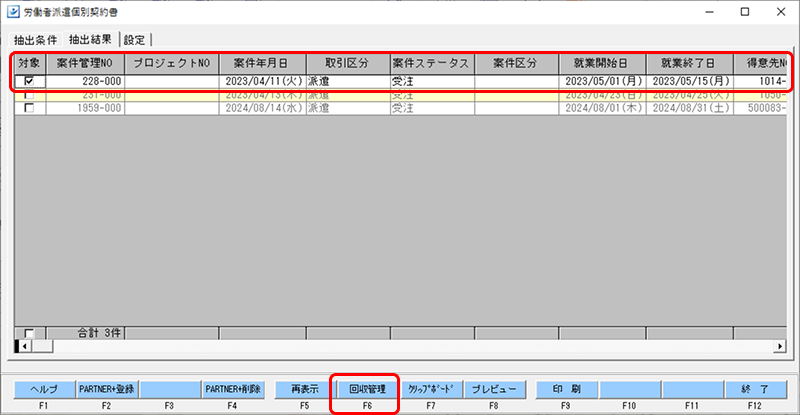Click the 印刷 button
800x415 pixels.
[566, 389]
